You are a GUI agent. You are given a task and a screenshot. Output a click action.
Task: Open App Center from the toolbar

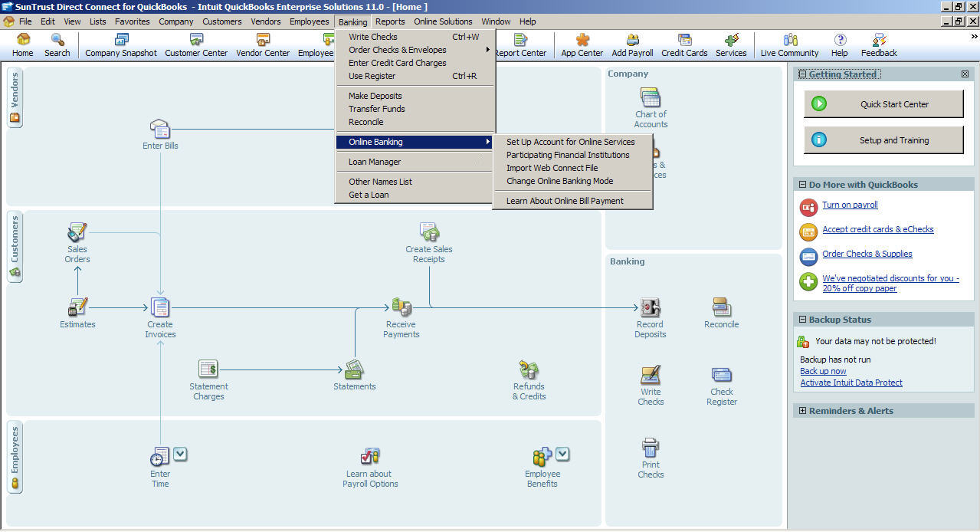pos(582,45)
